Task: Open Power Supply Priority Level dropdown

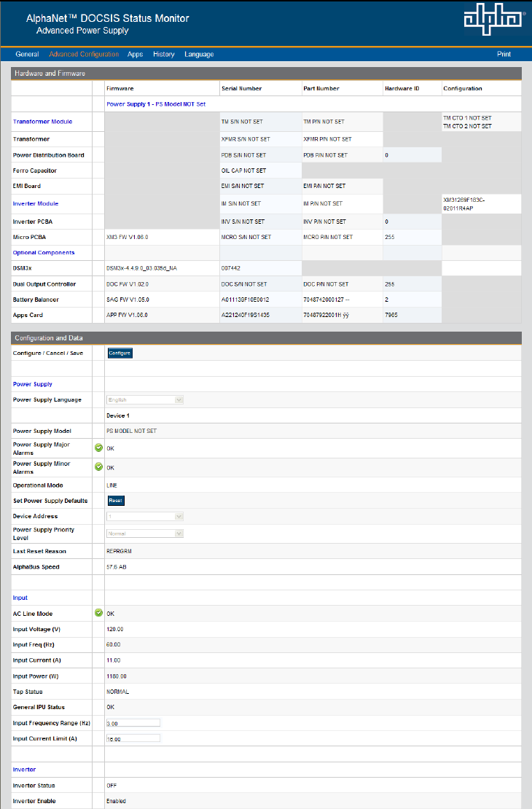Action: coord(145,534)
